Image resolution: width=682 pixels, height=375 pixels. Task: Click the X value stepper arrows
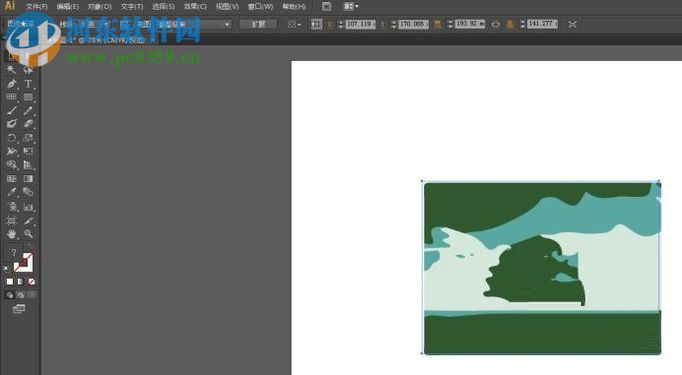click(341, 24)
